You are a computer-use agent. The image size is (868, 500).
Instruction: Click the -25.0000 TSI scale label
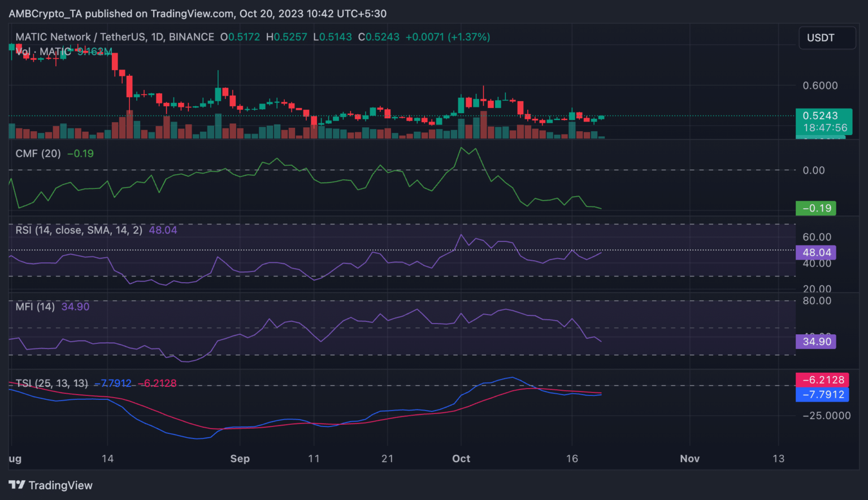[827, 415]
